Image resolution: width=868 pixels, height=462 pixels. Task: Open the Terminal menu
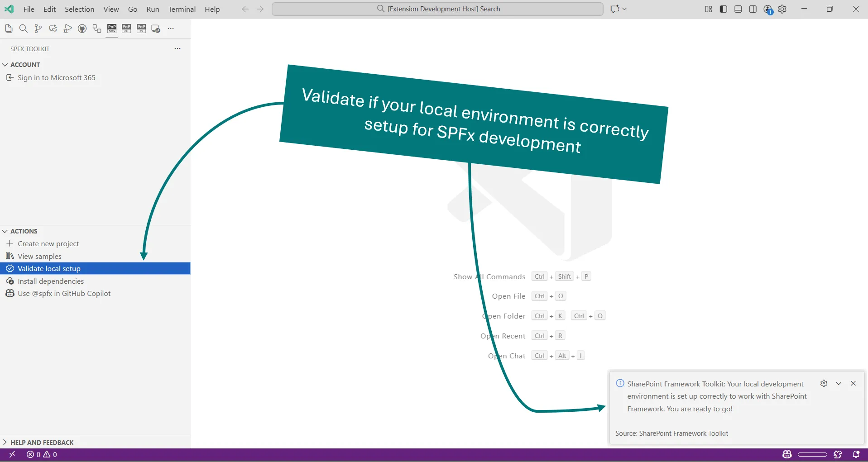click(182, 9)
